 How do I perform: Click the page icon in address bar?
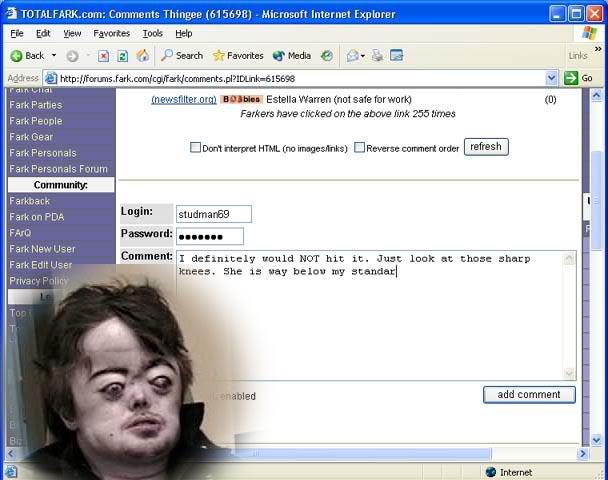coord(50,78)
